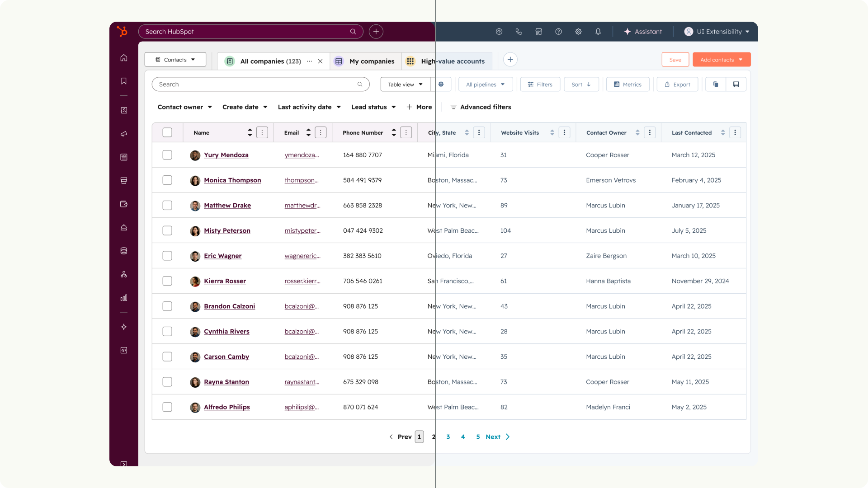Open the Last Contacted column options menu
The width and height of the screenshot is (868, 488).
735,132
